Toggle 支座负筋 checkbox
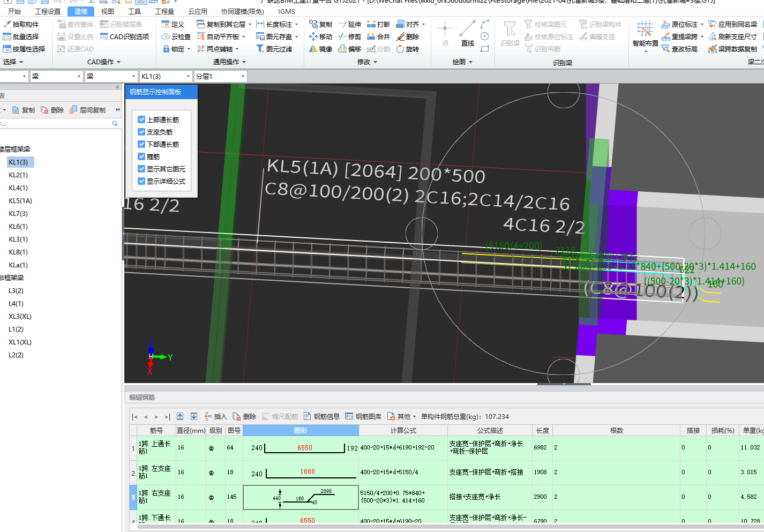The height and width of the screenshot is (532, 764). pos(141,132)
